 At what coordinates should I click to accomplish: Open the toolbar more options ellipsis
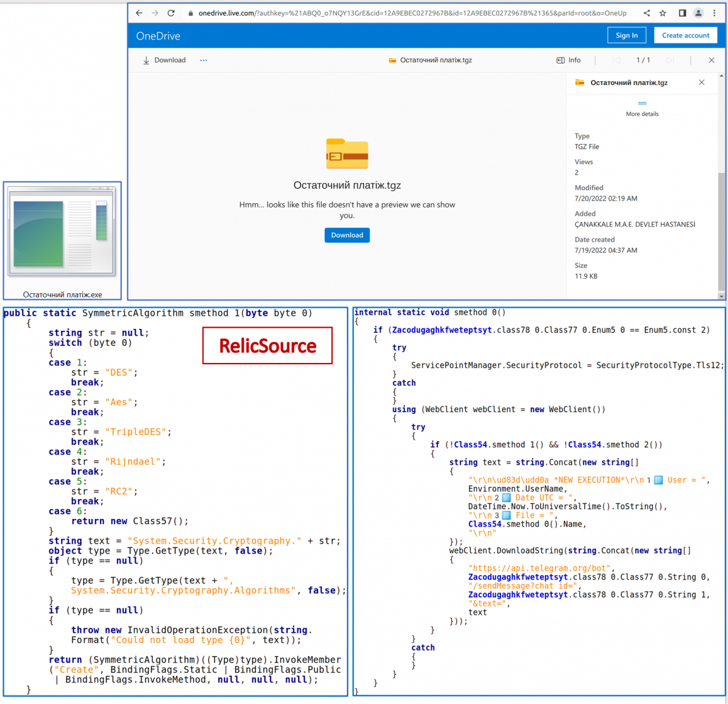204,60
